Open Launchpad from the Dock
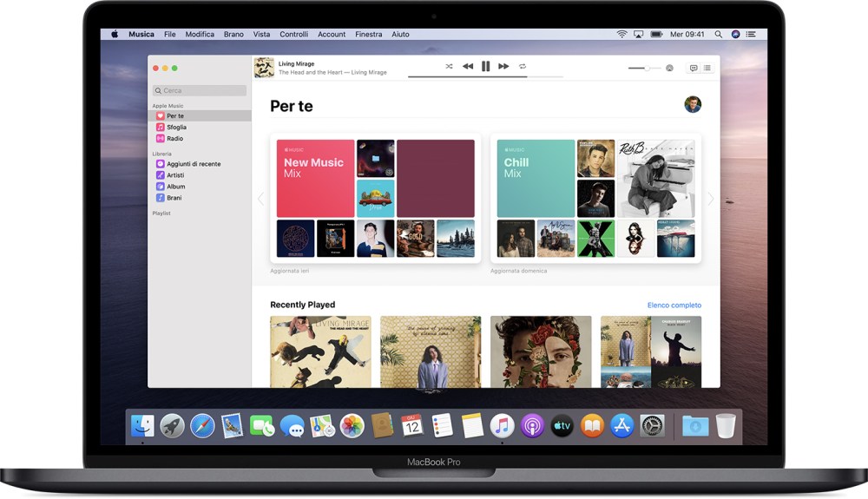 (172, 426)
